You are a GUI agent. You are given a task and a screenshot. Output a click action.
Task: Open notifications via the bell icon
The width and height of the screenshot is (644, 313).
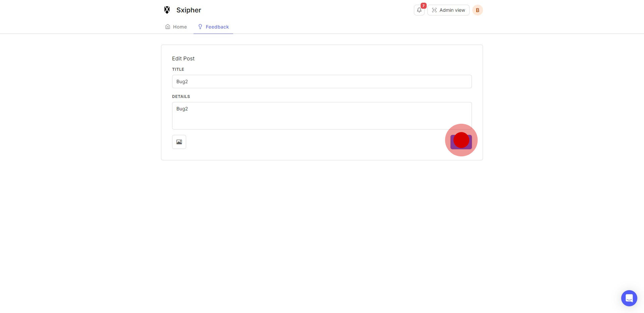tap(419, 10)
